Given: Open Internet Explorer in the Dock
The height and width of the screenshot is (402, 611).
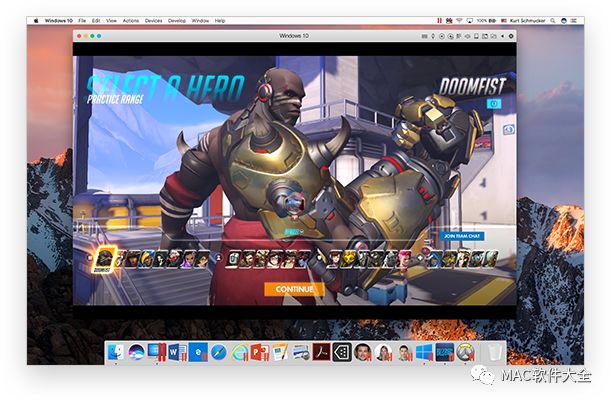Looking at the screenshot, I should point(240,353).
